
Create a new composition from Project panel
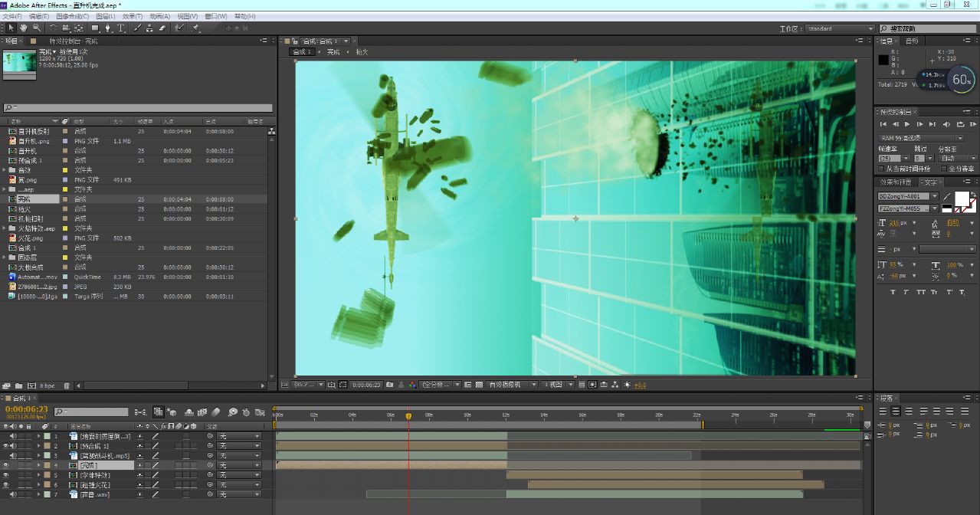coord(31,385)
